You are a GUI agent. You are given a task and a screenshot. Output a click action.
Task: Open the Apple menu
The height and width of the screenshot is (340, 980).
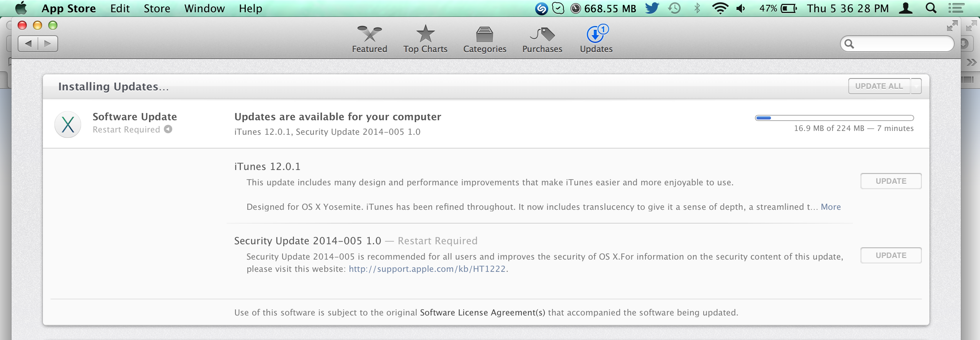tap(21, 8)
